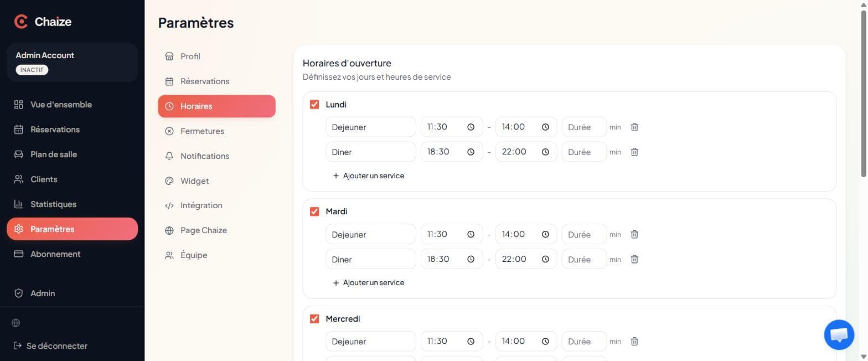Open clock picker for Mardi Dejeuner end time
Viewport: 868px width, 361px height.
click(545, 234)
